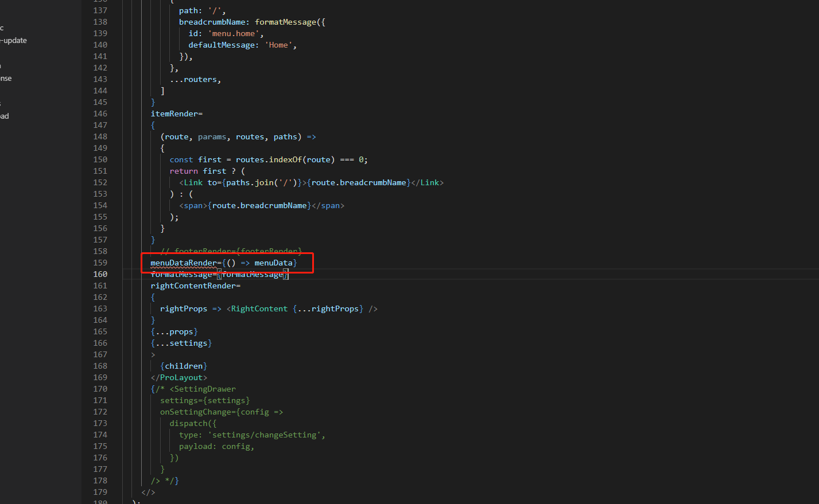The image size is (819, 504).
Task: Click the closing ProLayout tag
Action: click(x=179, y=377)
